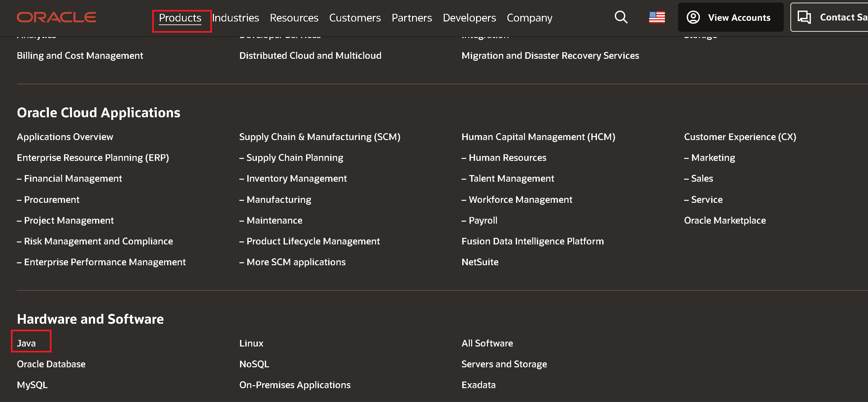Open the Industries menu

click(x=235, y=18)
